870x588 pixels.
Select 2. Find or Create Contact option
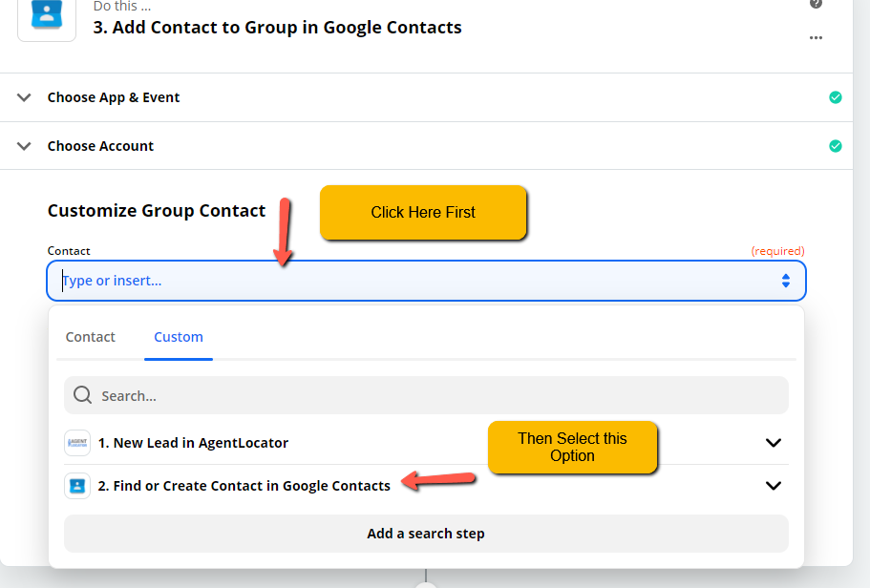[244, 486]
